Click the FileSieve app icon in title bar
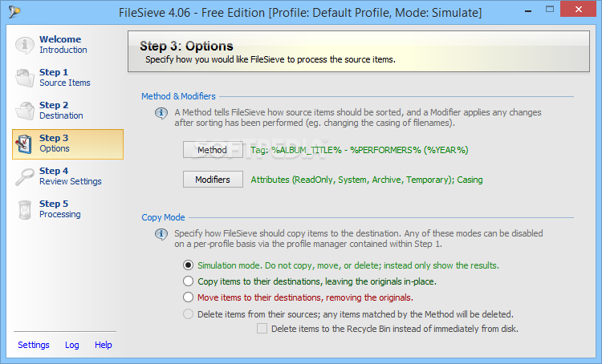Screen dimensions: 602x364 (x=14, y=12)
